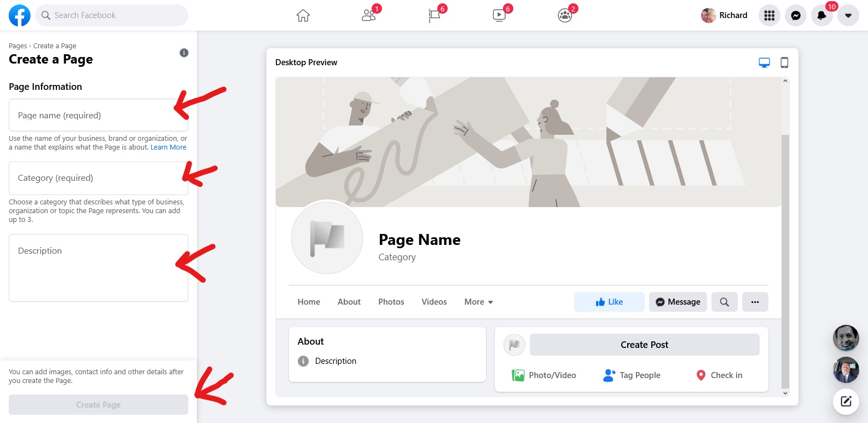The height and width of the screenshot is (423, 868).
Task: Open the notifications bell icon
Action: click(822, 15)
